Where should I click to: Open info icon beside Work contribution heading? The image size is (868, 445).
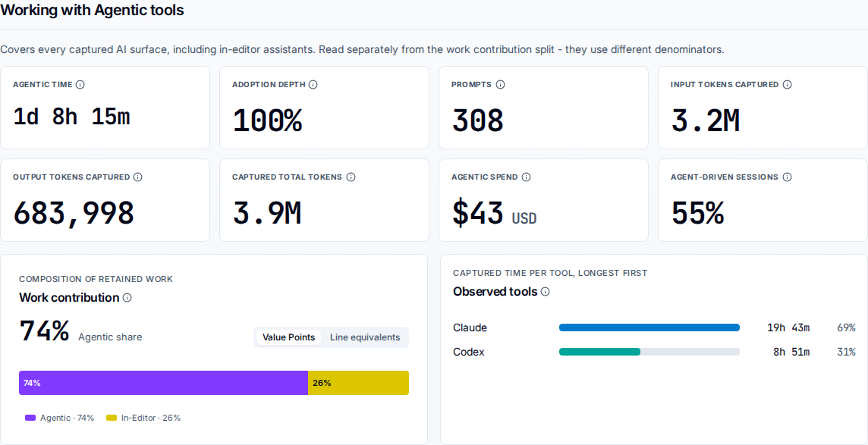tap(127, 297)
